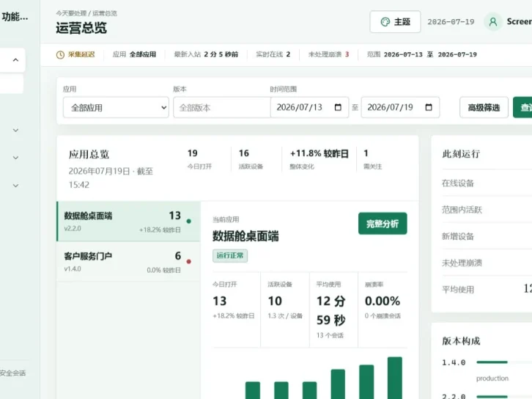
Task: Click the 今天要处理 breadcrumb link
Action: (x=71, y=13)
